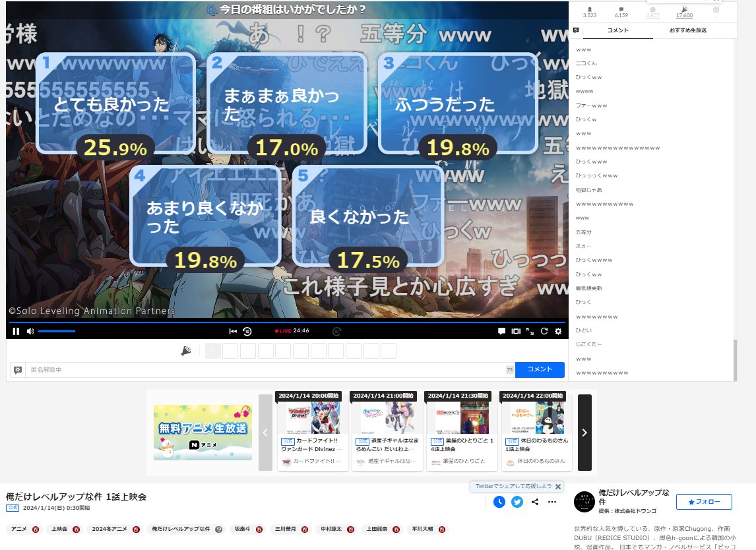Screen dimensions: 756x550
Task: Return to LIVE position indicator
Action: click(283, 331)
